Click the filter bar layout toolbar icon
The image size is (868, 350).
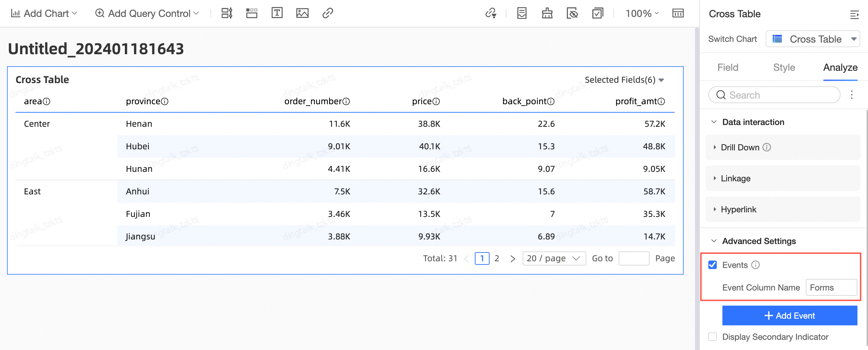tap(226, 13)
